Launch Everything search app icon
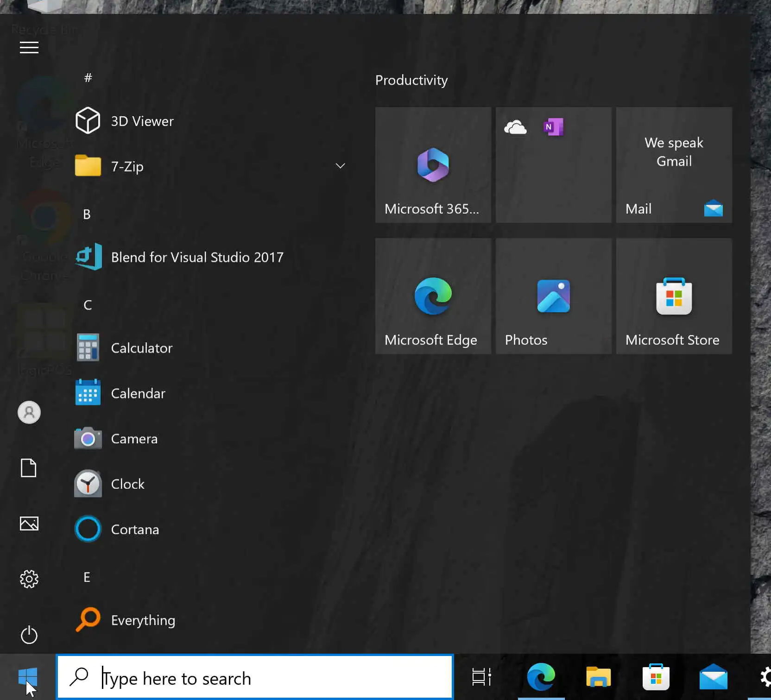 (x=88, y=619)
